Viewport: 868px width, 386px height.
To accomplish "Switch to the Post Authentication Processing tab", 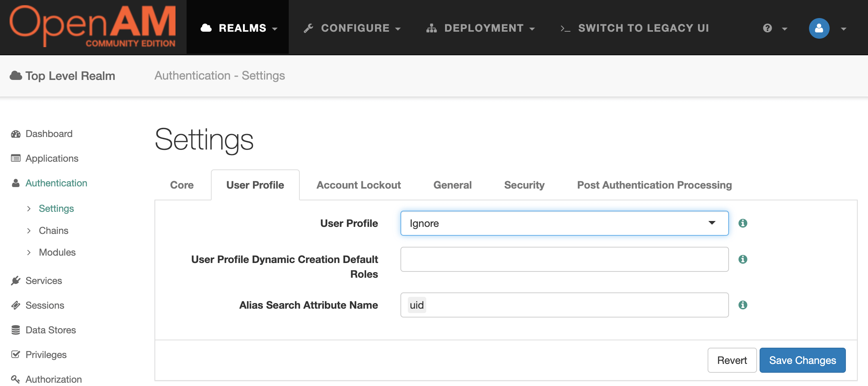I will pos(654,185).
